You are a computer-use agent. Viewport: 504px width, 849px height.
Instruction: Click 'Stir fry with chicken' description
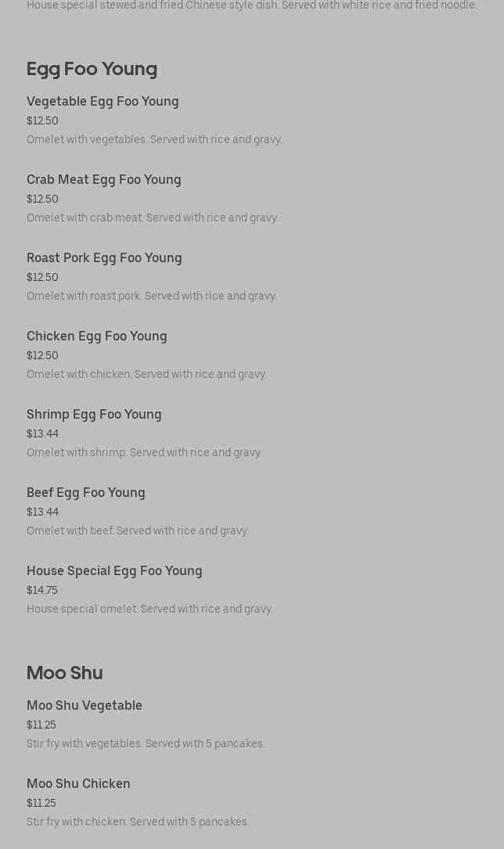[138, 822]
